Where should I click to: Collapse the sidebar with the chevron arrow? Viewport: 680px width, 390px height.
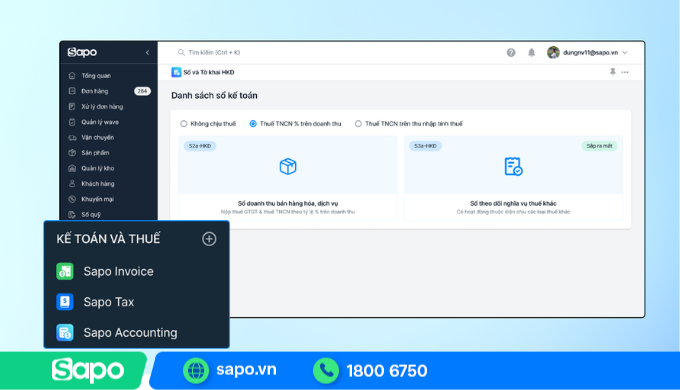click(147, 52)
